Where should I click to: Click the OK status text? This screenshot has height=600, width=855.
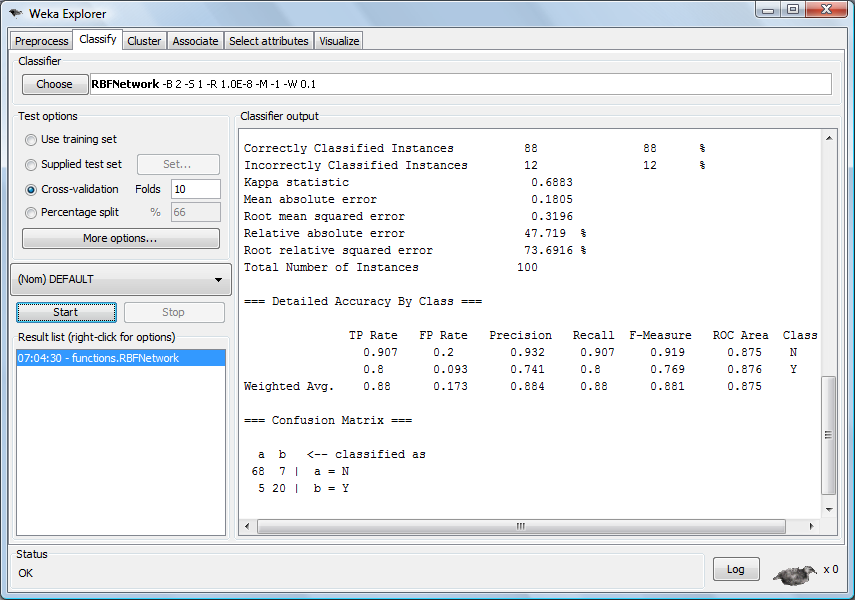[26, 573]
